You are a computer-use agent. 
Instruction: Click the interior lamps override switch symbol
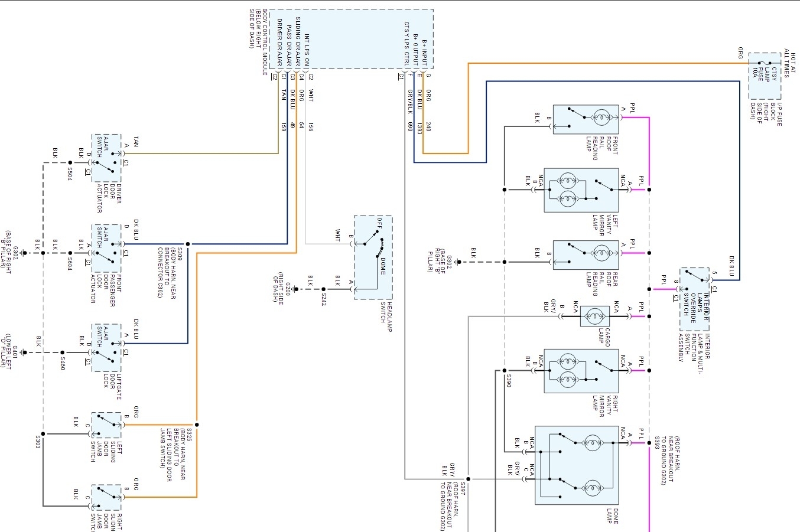(694, 299)
